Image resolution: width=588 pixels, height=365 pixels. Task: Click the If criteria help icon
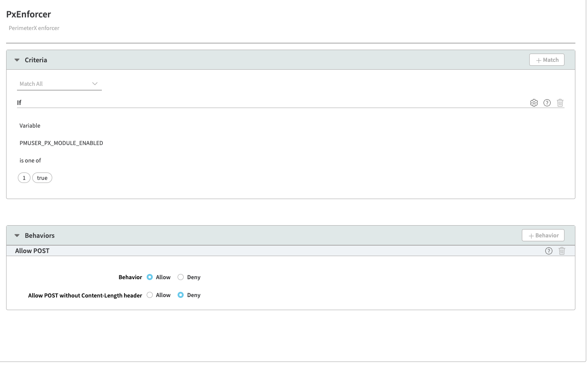(547, 103)
